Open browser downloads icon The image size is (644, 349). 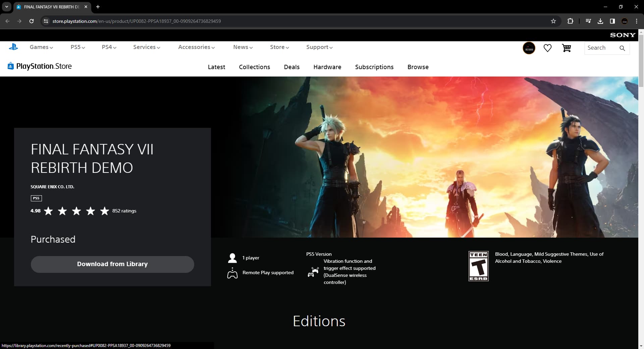[600, 21]
